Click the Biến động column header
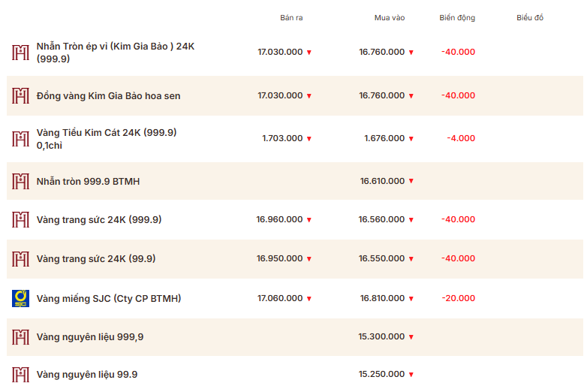Screen dimensions: 584x392 pos(457,17)
